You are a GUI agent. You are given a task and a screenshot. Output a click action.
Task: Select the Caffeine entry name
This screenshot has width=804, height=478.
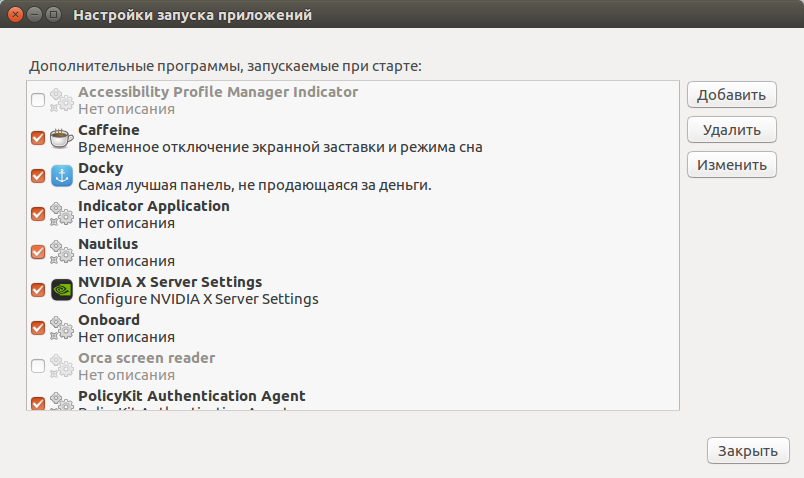[x=109, y=130]
